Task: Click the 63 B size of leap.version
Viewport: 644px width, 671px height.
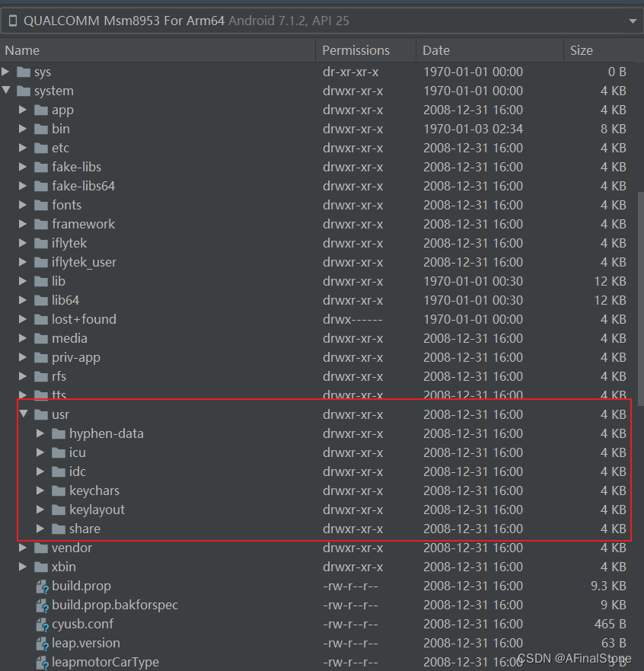Action: click(614, 643)
